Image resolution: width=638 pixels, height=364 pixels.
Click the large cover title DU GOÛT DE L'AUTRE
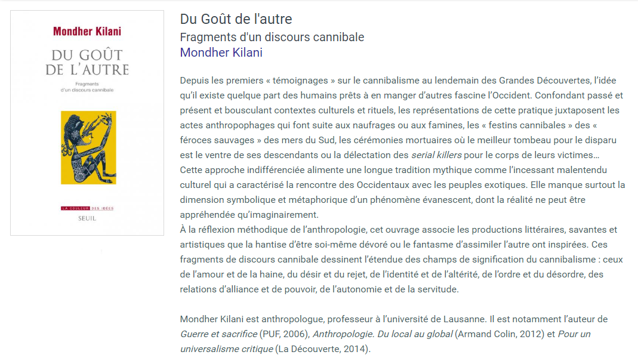(x=87, y=62)
